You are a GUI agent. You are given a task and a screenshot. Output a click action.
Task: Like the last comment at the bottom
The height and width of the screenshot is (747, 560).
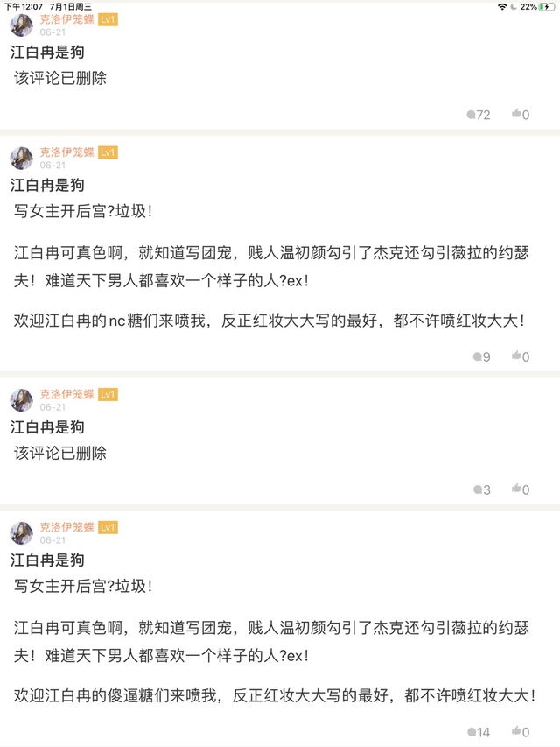click(517, 731)
